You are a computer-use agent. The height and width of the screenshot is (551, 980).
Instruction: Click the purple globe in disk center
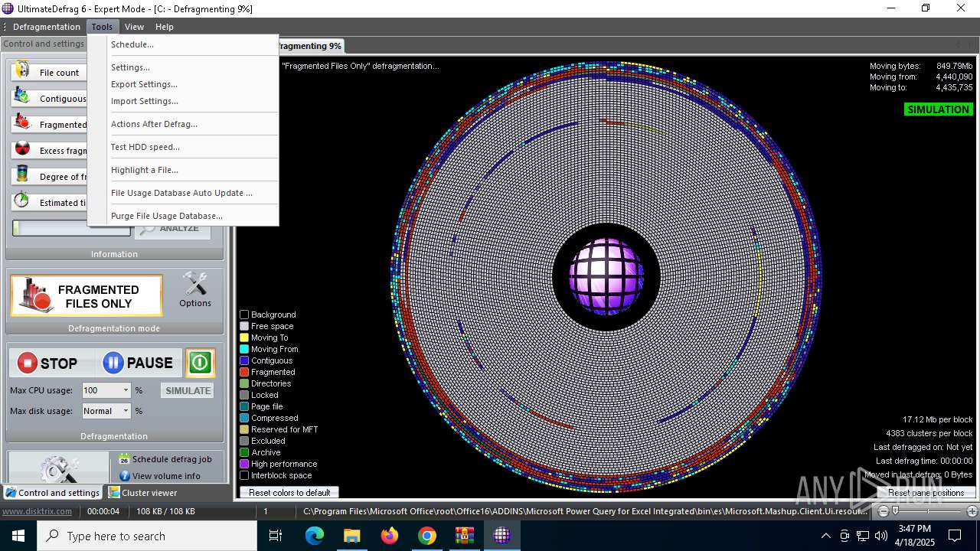coord(606,277)
